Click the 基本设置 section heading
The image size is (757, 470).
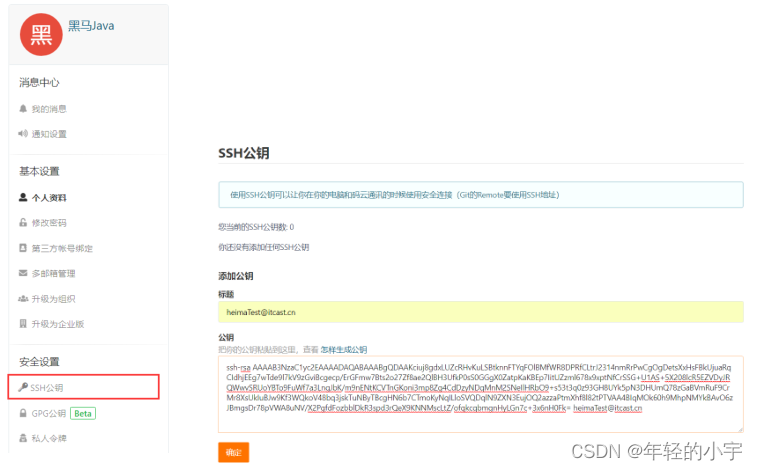pyautogui.click(x=39, y=171)
